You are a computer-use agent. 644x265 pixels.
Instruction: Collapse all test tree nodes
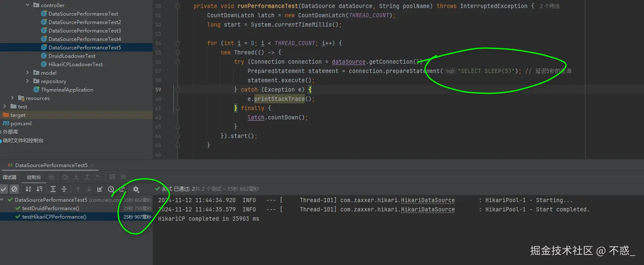tap(64, 189)
